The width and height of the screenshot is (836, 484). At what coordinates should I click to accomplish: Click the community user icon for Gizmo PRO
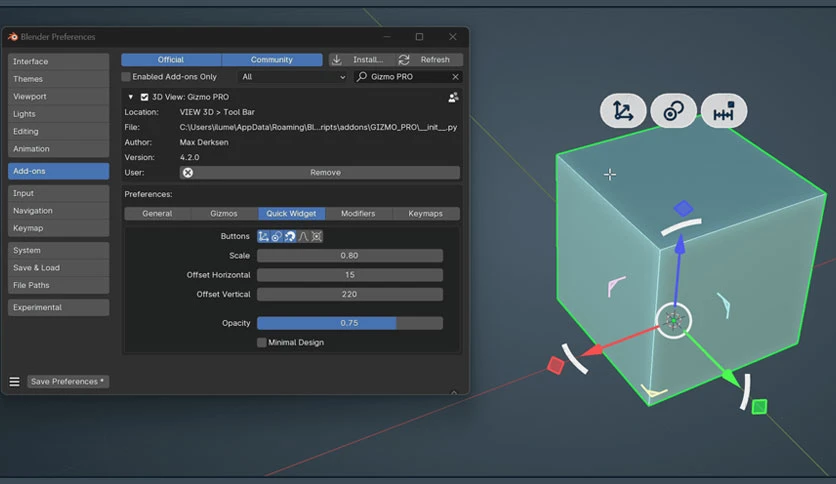point(453,98)
